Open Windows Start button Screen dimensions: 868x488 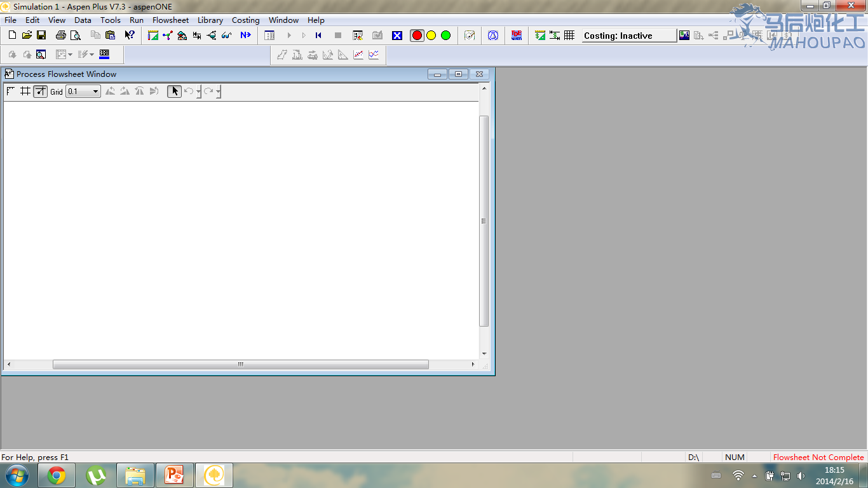click(x=17, y=475)
